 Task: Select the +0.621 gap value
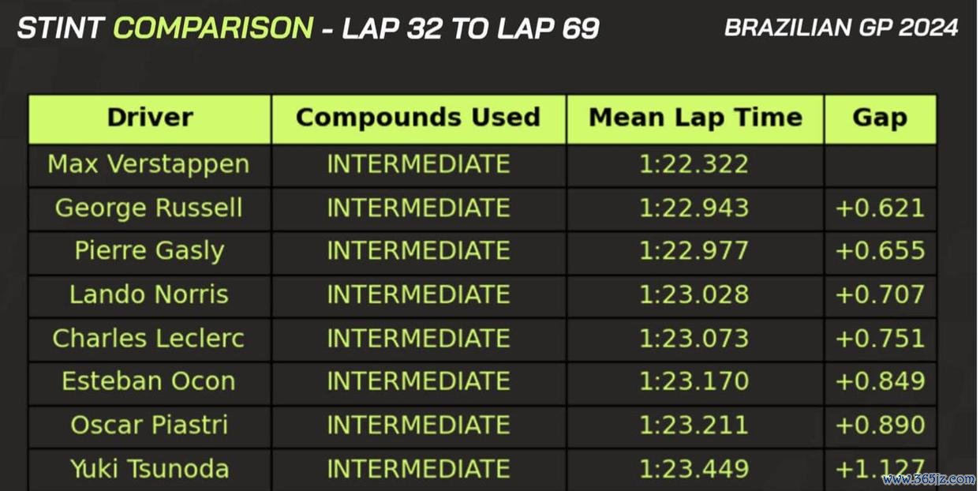(880, 208)
